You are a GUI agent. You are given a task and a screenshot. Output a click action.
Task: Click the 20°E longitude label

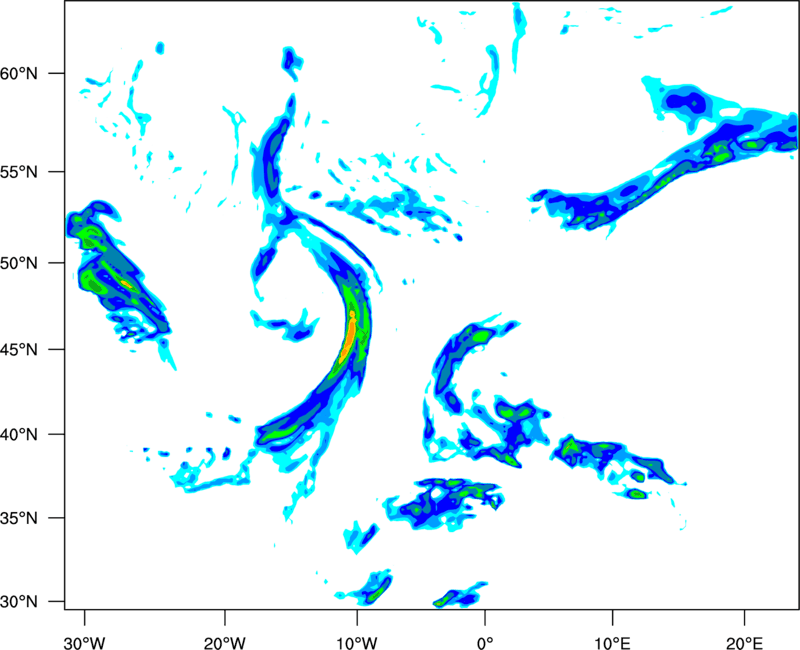coord(743,641)
